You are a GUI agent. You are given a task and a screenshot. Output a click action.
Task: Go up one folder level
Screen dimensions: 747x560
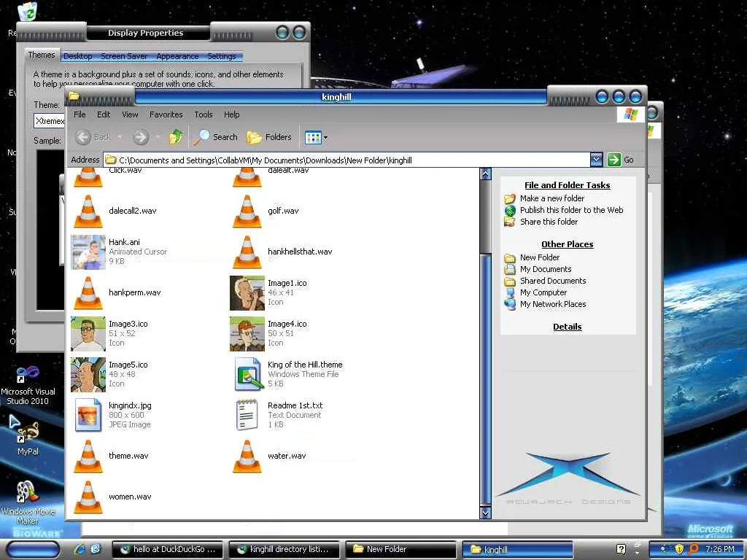coord(176,137)
